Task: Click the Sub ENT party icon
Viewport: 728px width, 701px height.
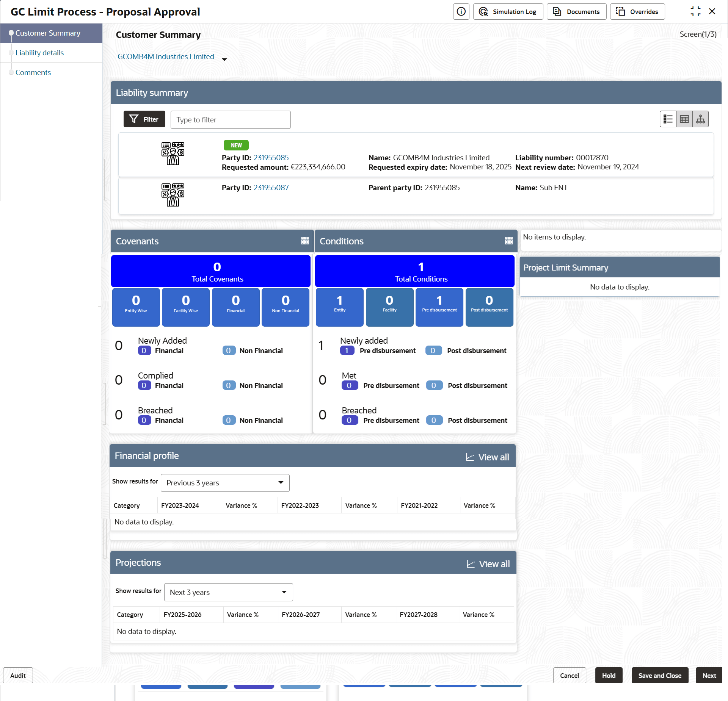Action: [x=173, y=195]
